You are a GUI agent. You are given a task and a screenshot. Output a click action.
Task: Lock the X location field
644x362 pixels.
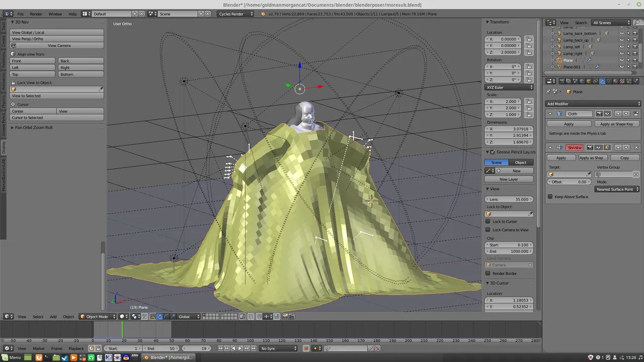(x=529, y=39)
